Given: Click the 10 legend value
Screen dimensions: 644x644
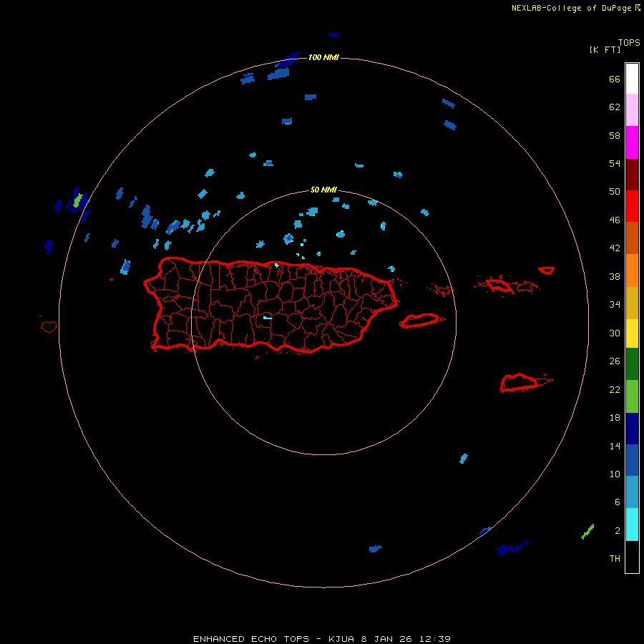Looking at the screenshot, I should [615, 474].
